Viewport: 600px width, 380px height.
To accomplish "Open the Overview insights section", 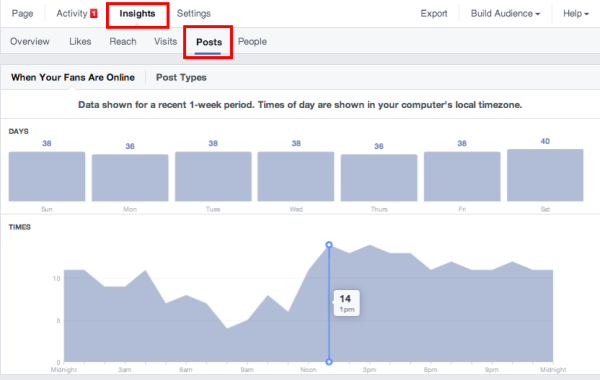I will click(30, 41).
